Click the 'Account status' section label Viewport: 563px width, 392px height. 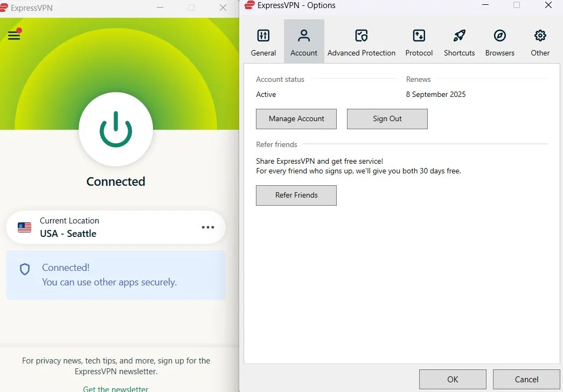[x=280, y=79]
